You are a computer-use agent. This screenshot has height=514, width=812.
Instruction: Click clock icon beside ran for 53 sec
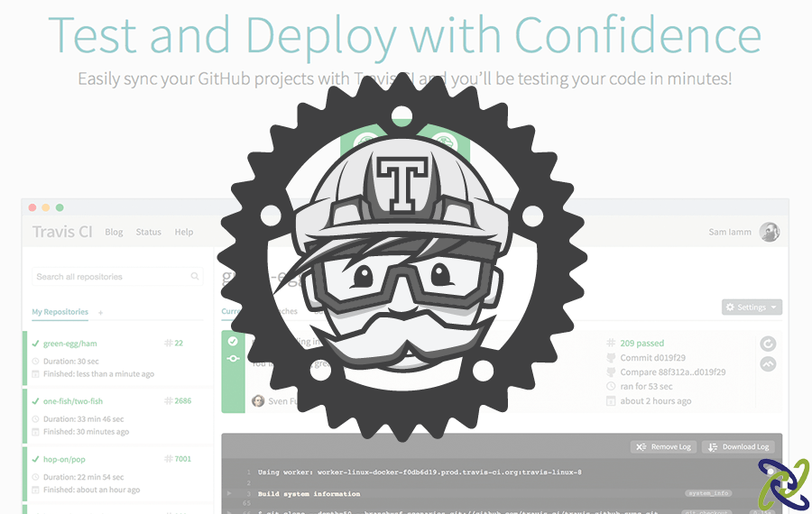611,387
